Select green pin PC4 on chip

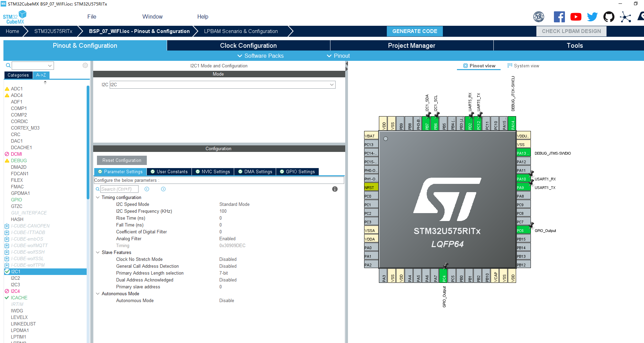pyautogui.click(x=444, y=276)
